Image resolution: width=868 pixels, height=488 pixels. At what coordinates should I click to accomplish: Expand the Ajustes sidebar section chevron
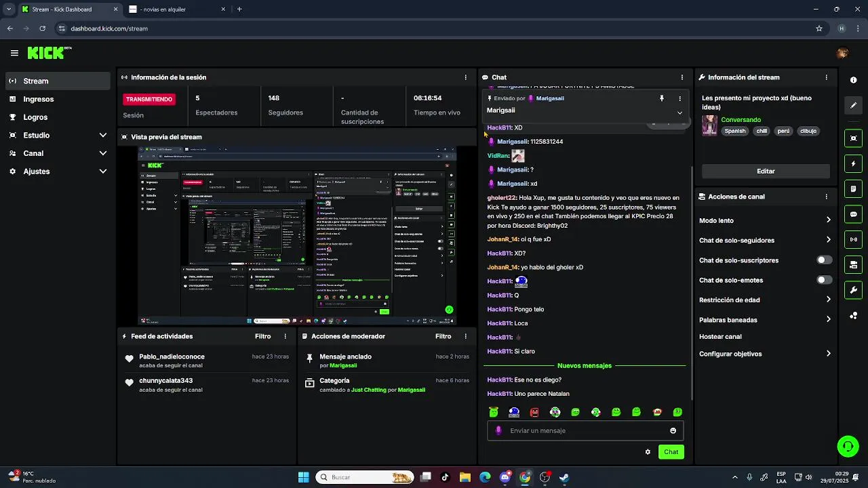pos(103,171)
